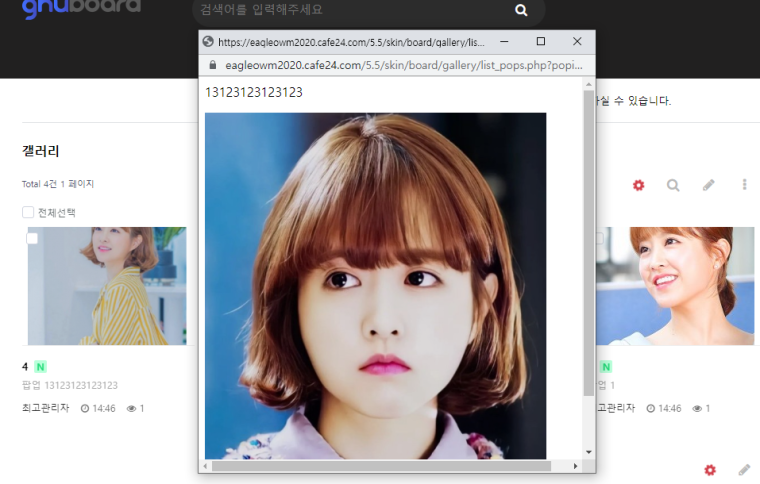This screenshot has height=484, width=760.
Task: Open the yellow striped shirt thumbnail
Action: coord(107,286)
